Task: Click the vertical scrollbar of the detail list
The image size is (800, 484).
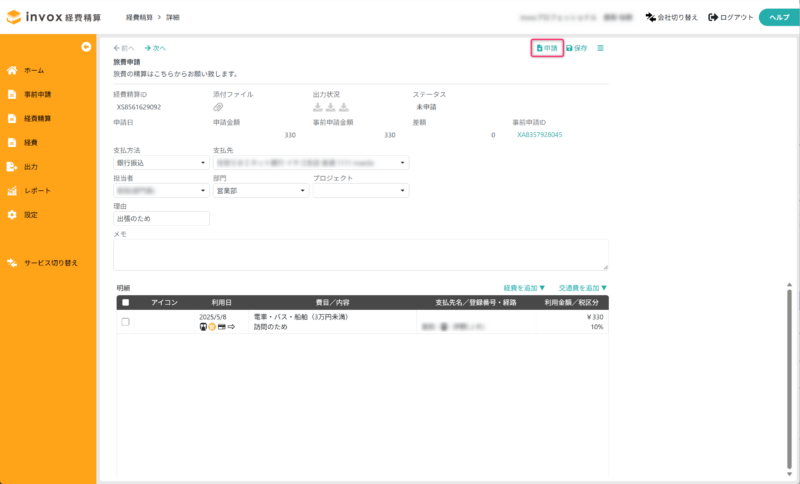Action: pyautogui.click(x=789, y=380)
